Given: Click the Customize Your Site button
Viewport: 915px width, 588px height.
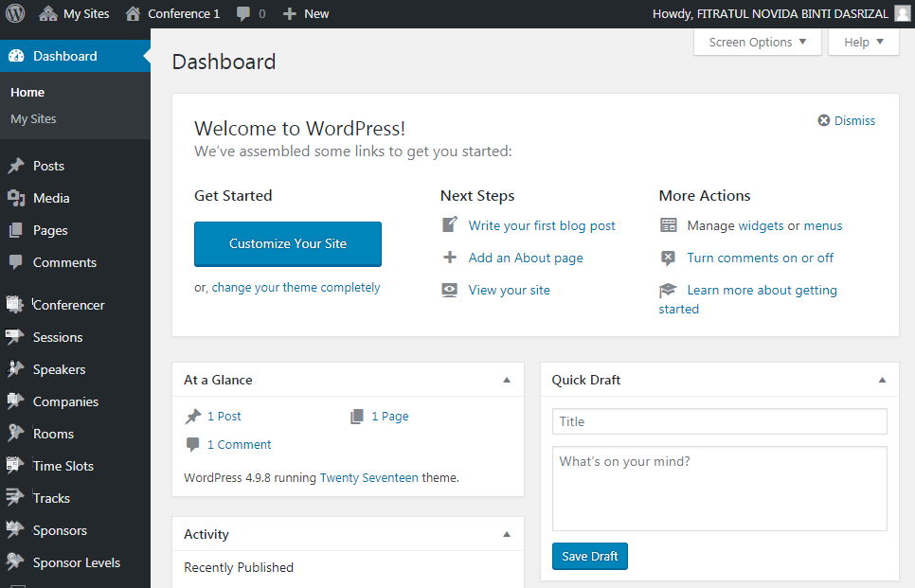Looking at the screenshot, I should 288,244.
